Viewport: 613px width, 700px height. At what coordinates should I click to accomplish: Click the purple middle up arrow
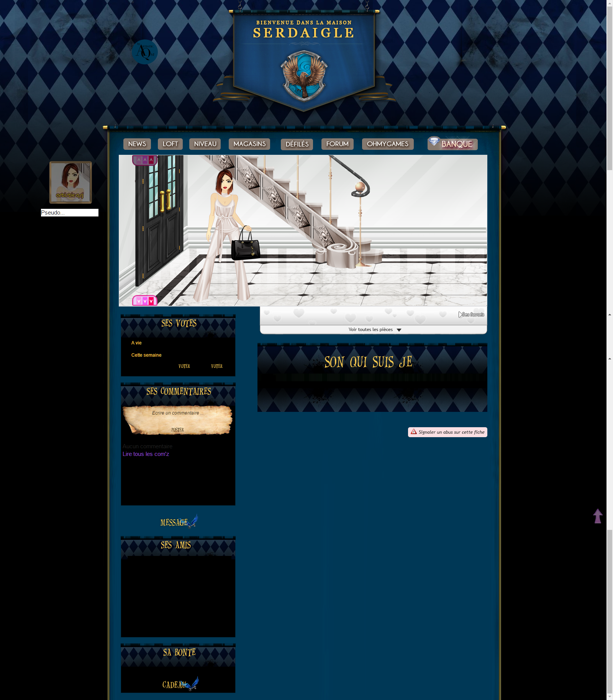click(x=145, y=160)
